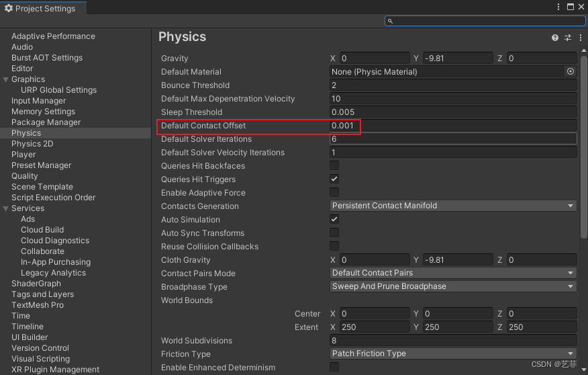
Task: Click the Project Settings gear icon
Action: pyautogui.click(x=9, y=8)
